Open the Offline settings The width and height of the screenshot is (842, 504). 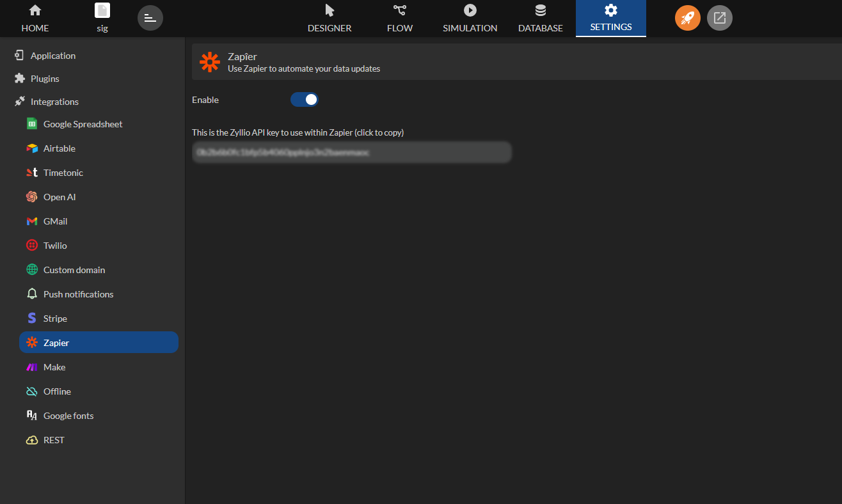(99, 391)
